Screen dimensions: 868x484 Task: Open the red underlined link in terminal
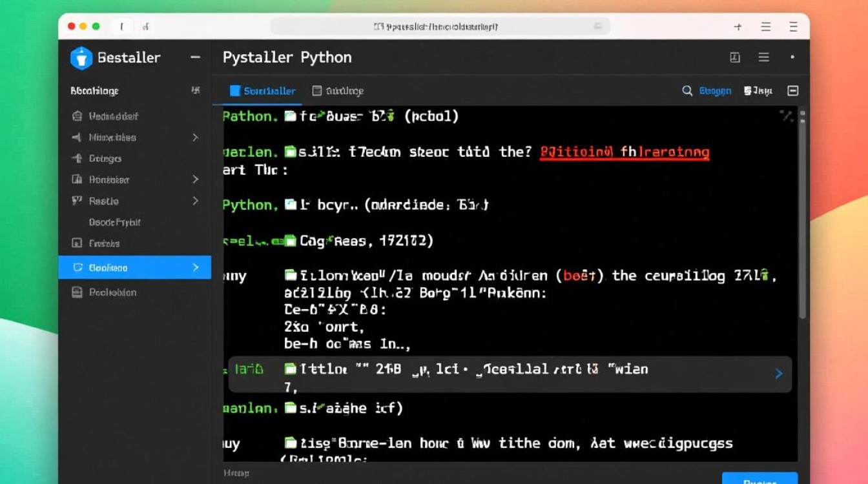(624, 153)
